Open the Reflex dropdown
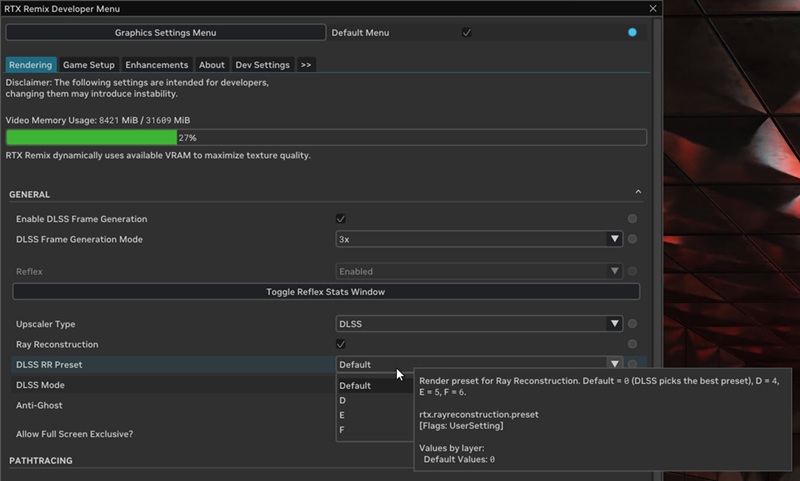Viewport: 800px width, 481px height. [479, 271]
